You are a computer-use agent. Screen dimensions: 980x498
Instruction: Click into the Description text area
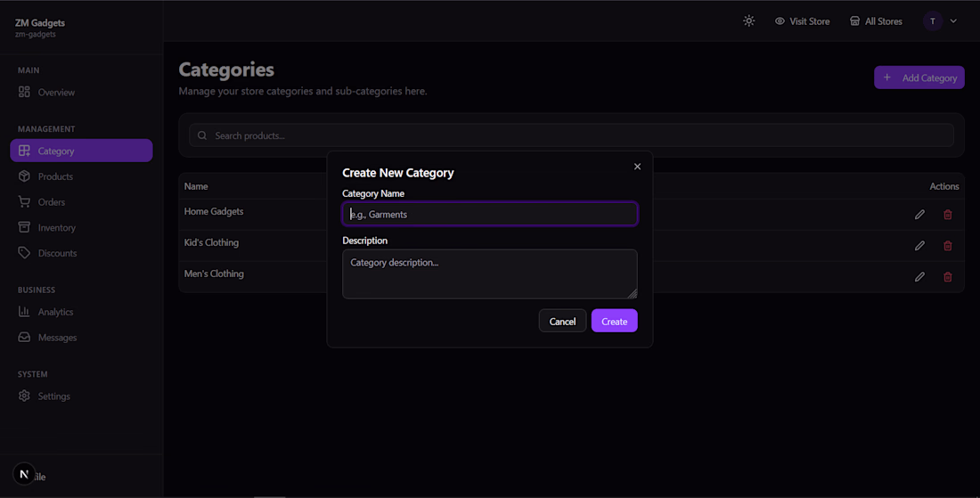pyautogui.click(x=489, y=273)
